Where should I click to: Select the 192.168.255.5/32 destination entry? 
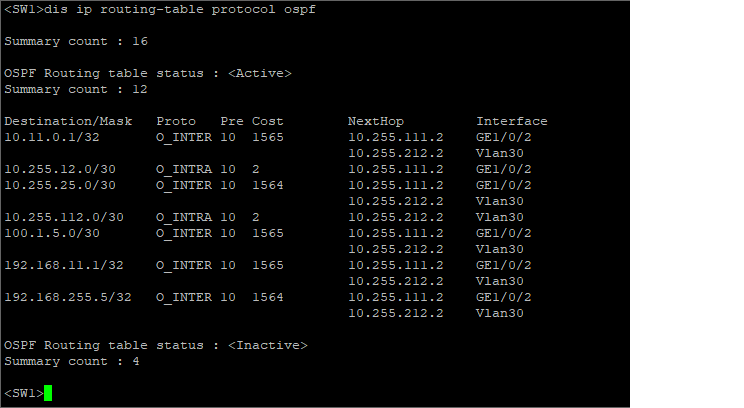tap(68, 297)
